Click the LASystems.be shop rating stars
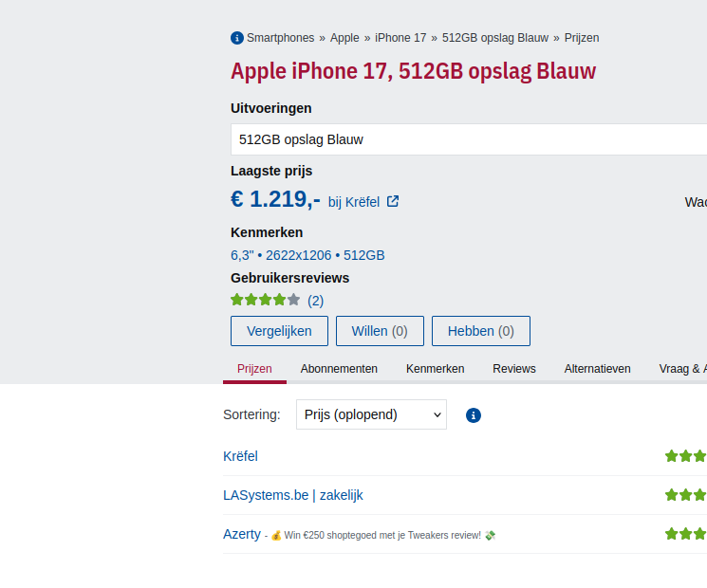This screenshot has width=707, height=588. tap(685, 495)
